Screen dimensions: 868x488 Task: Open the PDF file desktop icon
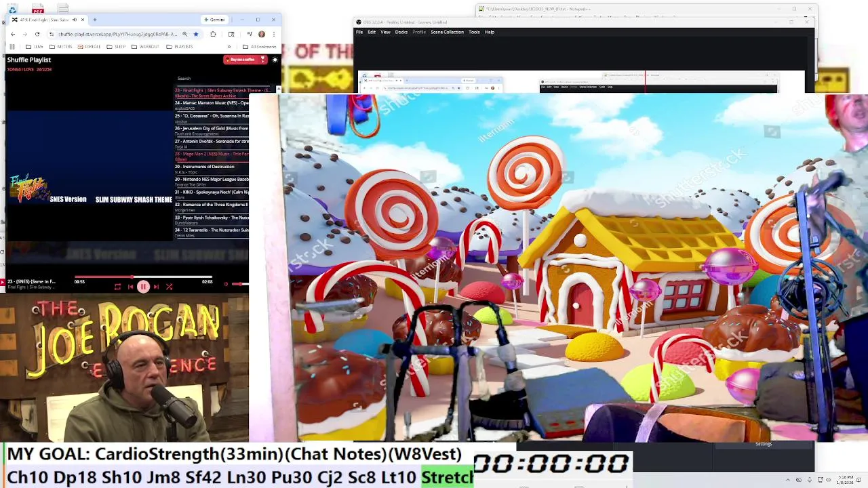(x=38, y=9)
